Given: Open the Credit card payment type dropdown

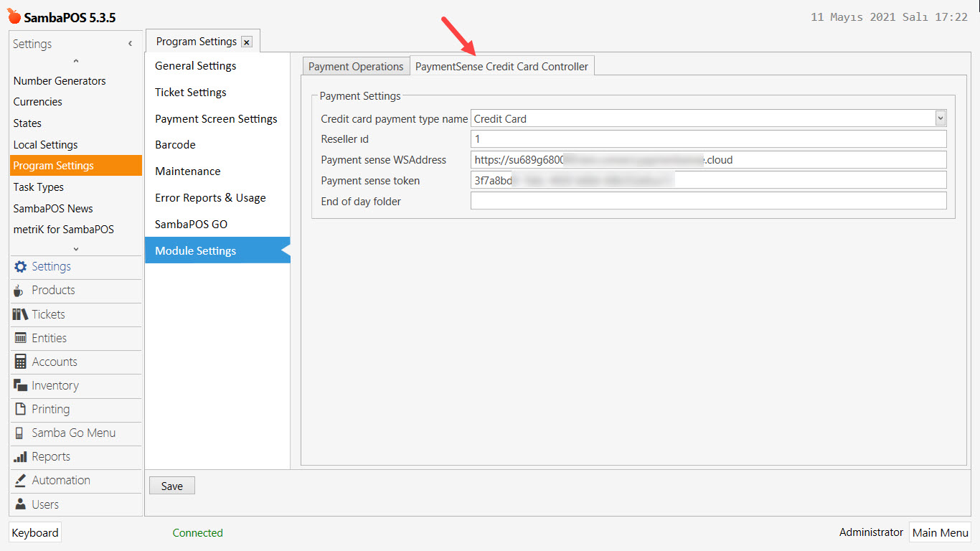Looking at the screenshot, I should (939, 118).
